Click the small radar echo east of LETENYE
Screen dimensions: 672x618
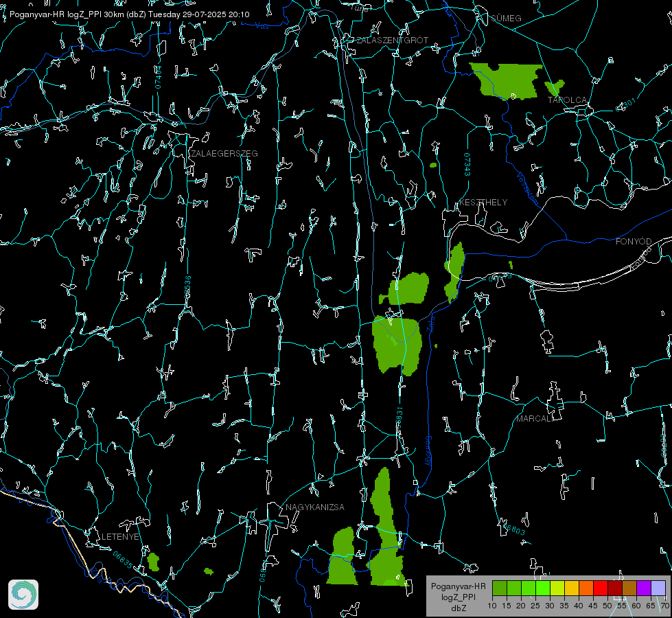[x=153, y=562]
